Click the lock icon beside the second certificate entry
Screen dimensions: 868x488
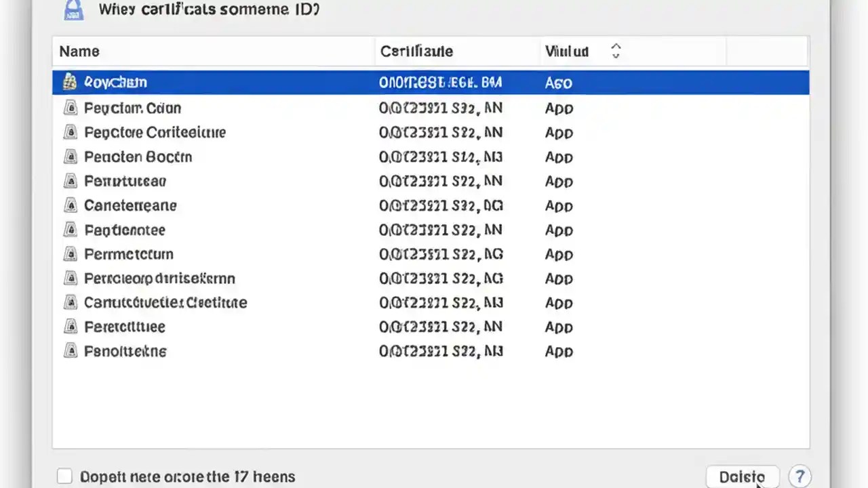(71, 108)
